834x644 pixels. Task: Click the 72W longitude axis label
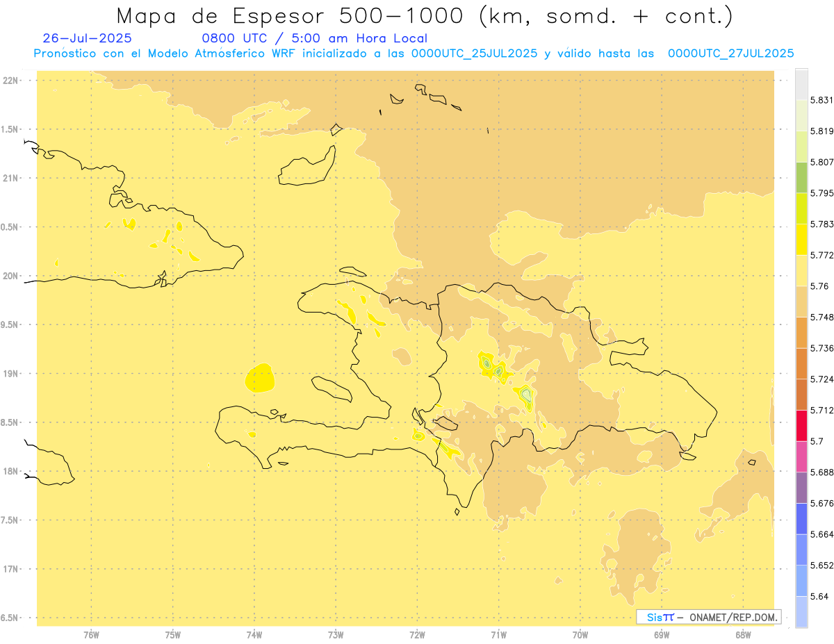pos(417,635)
